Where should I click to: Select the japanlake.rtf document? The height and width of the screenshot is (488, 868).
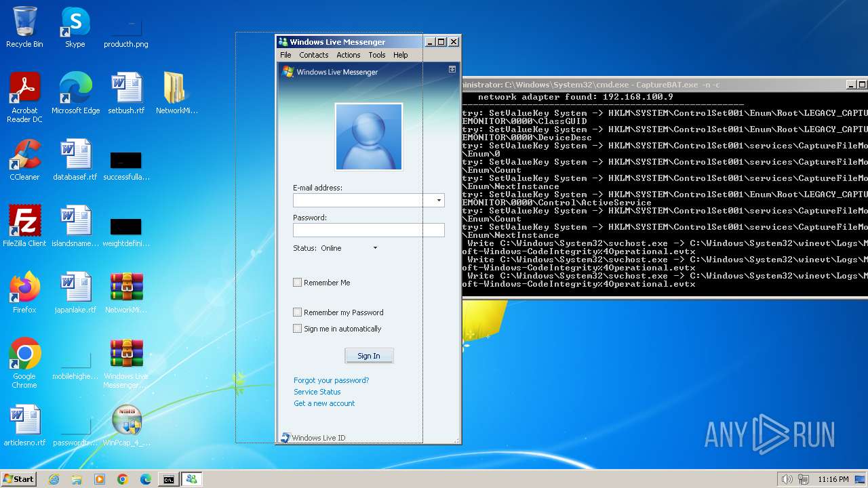coord(75,293)
